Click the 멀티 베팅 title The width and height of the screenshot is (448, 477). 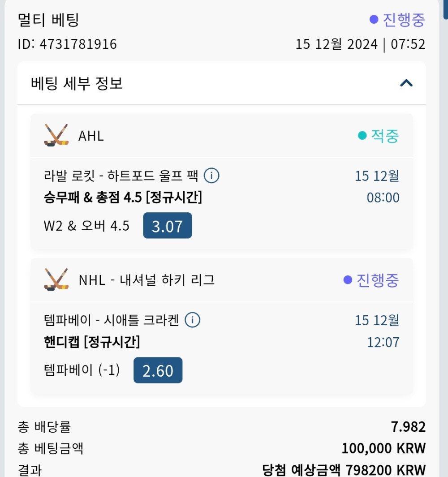[x=48, y=20]
